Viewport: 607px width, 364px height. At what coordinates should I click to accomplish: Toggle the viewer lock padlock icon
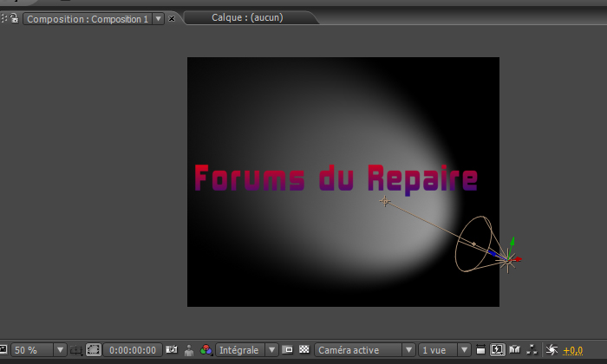[14, 18]
